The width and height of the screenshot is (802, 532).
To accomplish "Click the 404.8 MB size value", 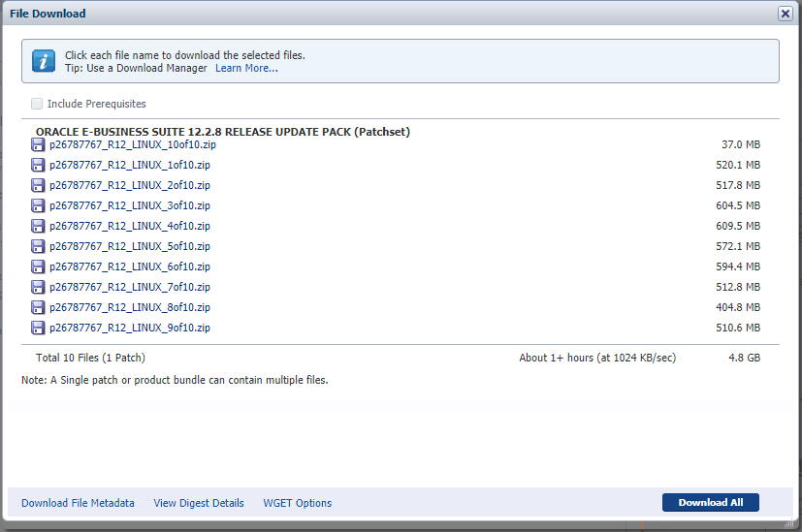I will coord(738,307).
